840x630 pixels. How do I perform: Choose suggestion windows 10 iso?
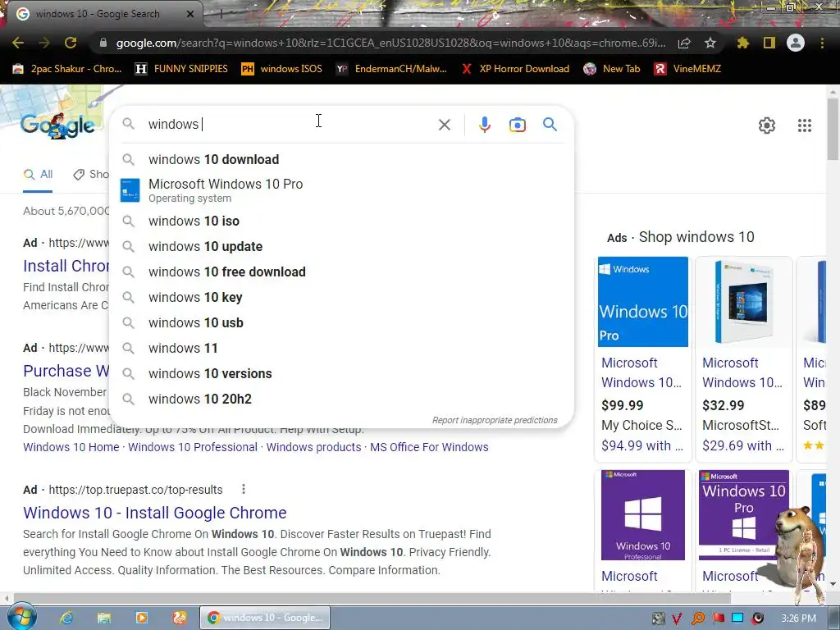tap(341, 221)
